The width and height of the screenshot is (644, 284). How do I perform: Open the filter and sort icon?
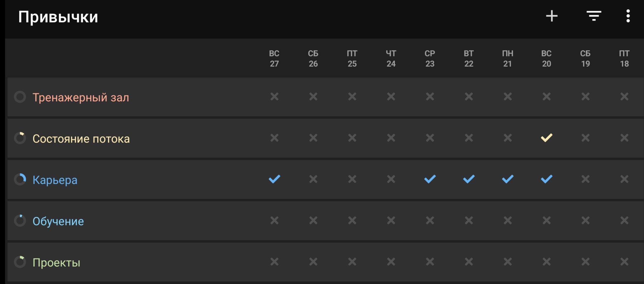click(x=594, y=16)
